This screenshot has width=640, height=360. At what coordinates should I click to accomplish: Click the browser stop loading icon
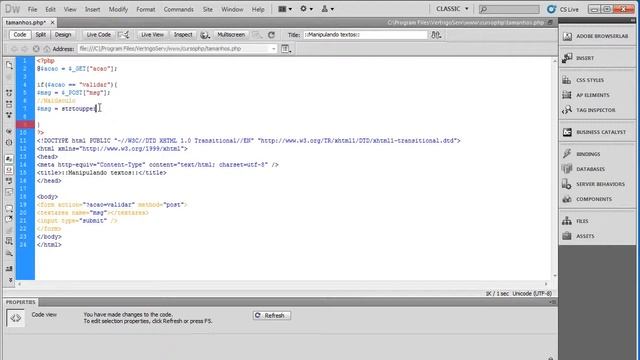[x=36, y=49]
